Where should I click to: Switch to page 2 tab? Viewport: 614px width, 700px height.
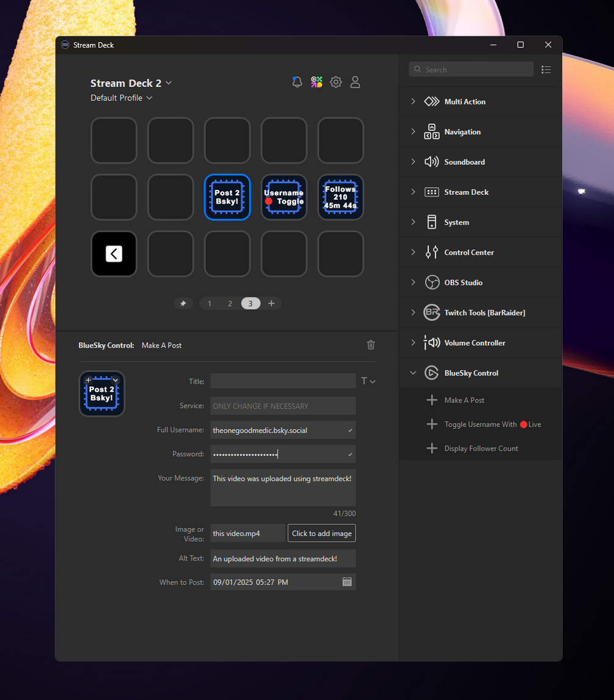tap(230, 304)
